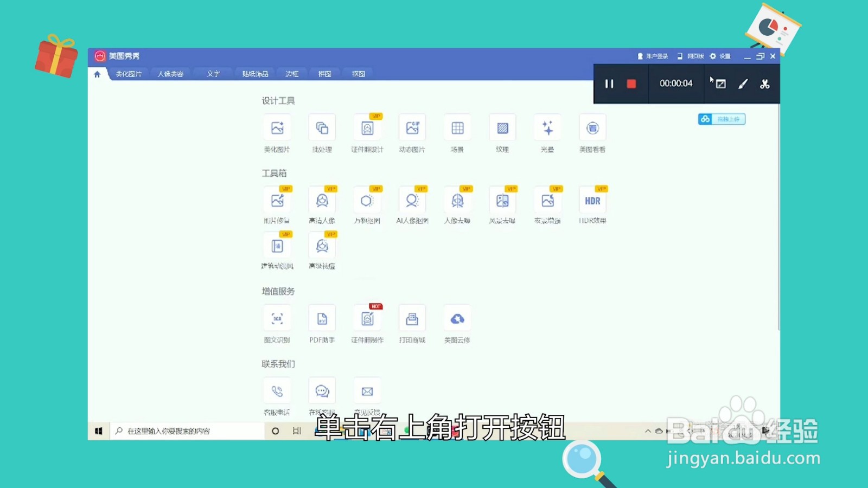The image size is (868, 488).
Task: Open the 证件照设计 ID photo design tool
Action: coord(367,129)
